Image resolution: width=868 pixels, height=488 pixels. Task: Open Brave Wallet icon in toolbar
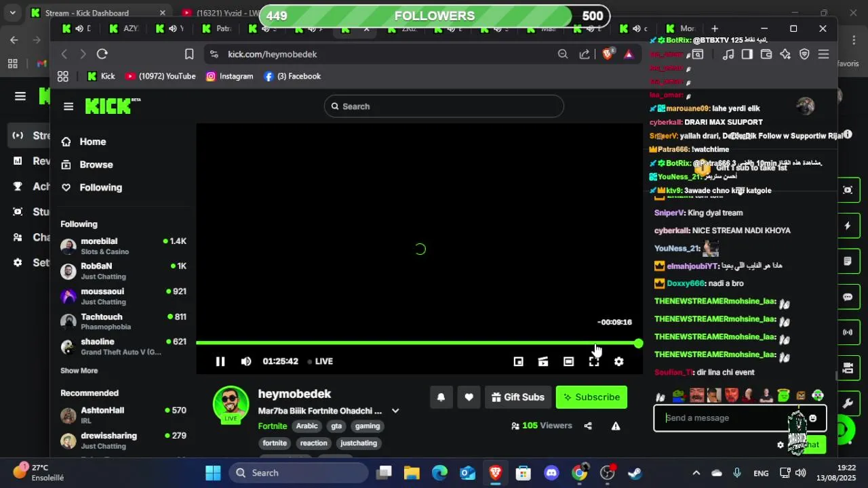point(766,54)
